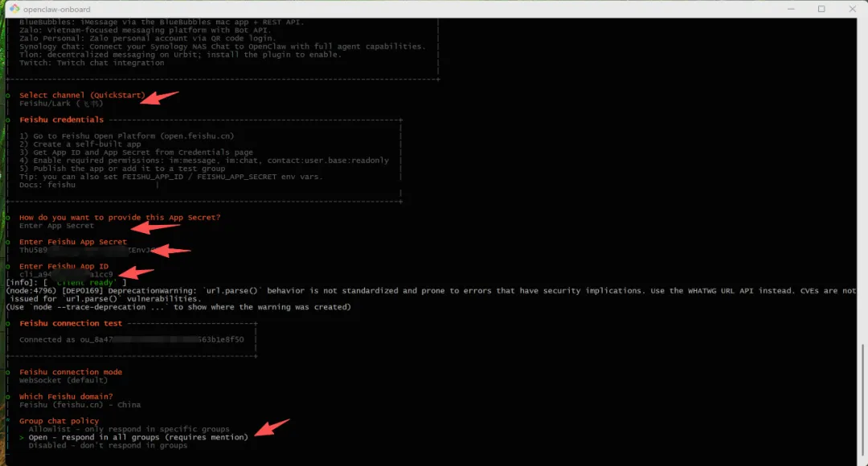Click 'How do you want to provide this App Secret?'
Screen dimensions: 868x466
[120, 218]
